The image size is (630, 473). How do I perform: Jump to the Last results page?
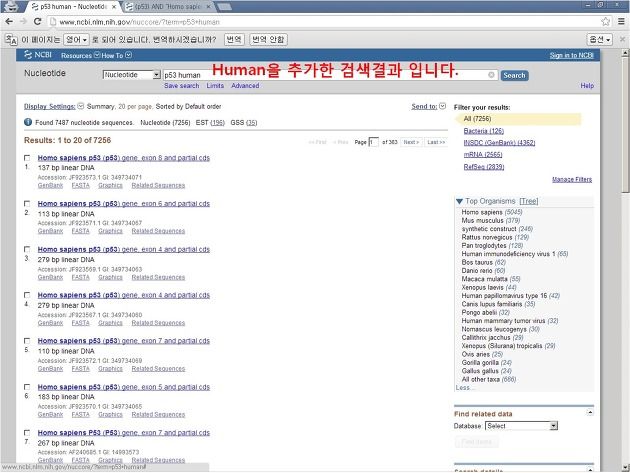(x=436, y=142)
